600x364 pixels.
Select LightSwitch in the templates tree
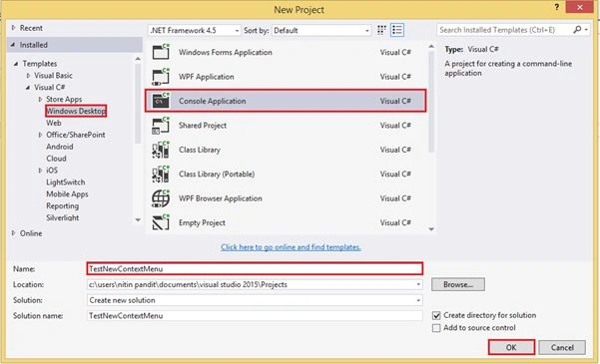(66, 182)
